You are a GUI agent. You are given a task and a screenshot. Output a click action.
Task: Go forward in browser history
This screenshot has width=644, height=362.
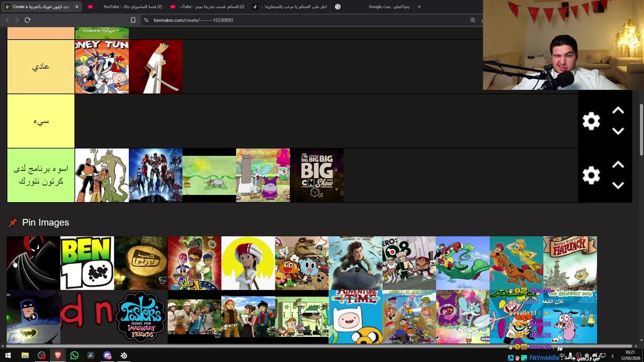(17, 20)
